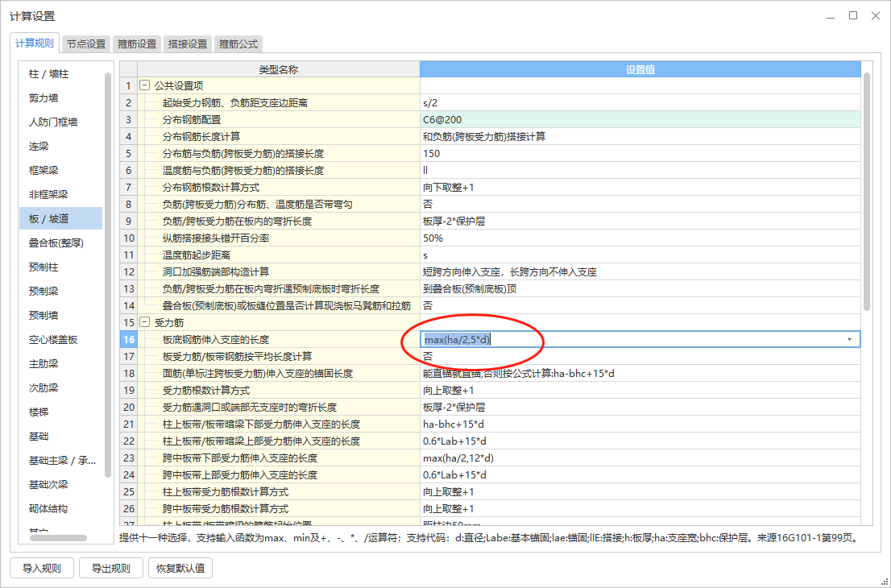This screenshot has height=588, width=891.
Task: Select row 受力筋根数计算方式
Action: coord(279,391)
